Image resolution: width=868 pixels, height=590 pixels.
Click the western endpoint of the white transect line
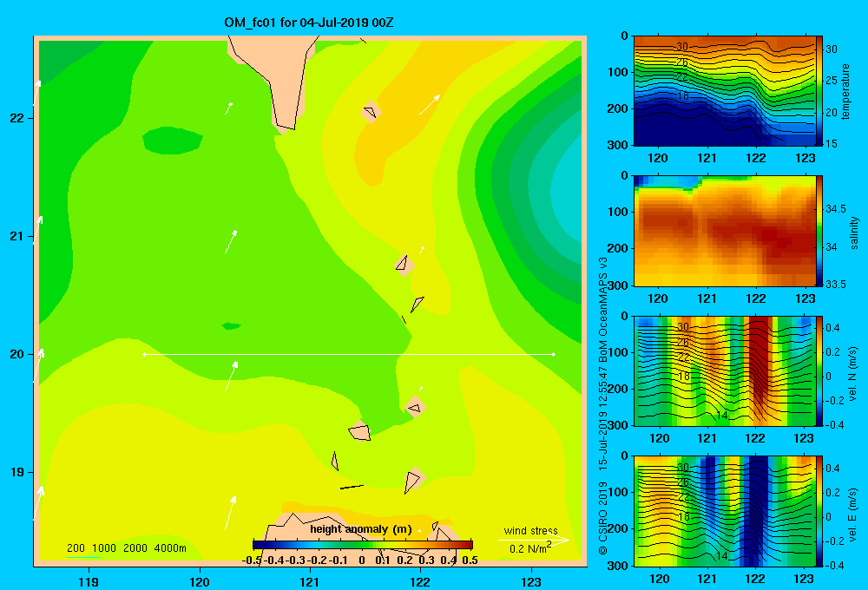pos(144,354)
